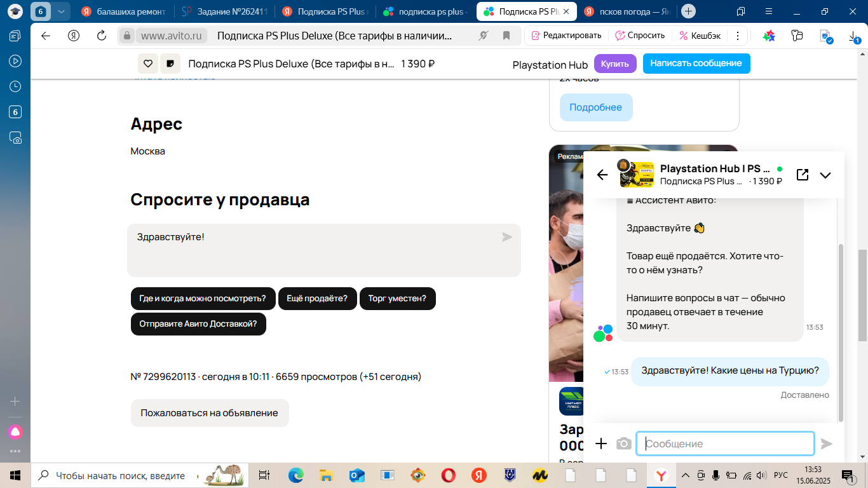Open the Редактировать tool in toolbar
The image size is (868, 488).
click(x=566, y=36)
